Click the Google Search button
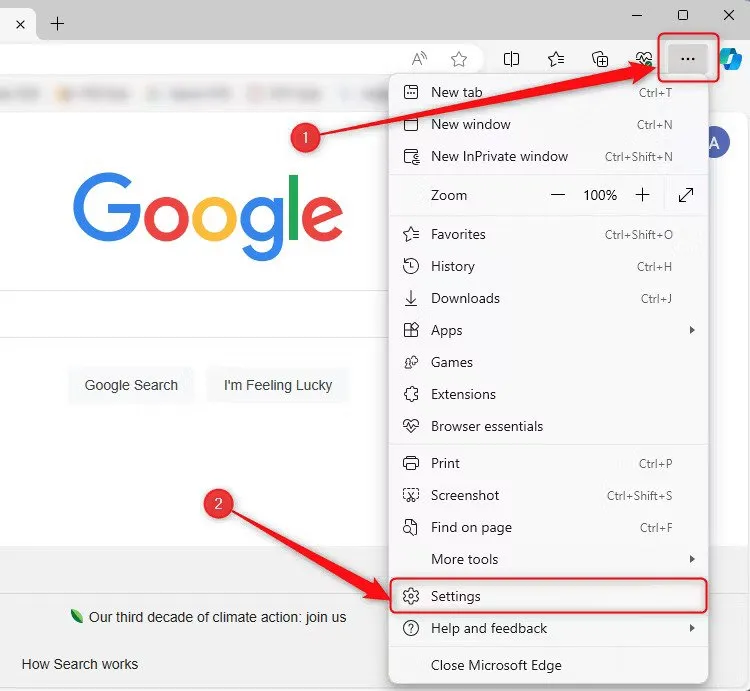The width and height of the screenshot is (750, 691). 131,385
